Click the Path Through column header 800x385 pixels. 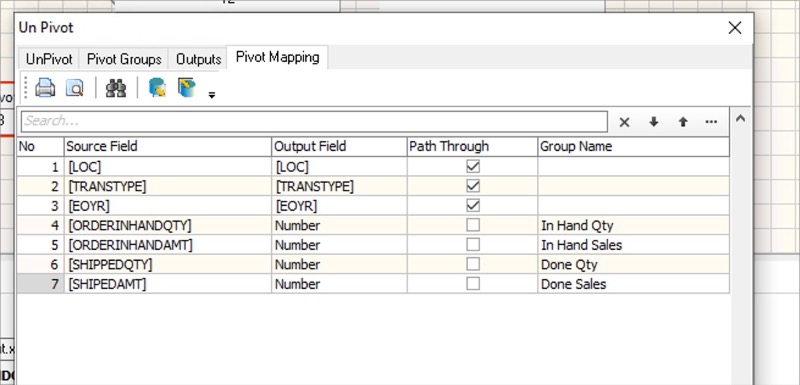point(472,146)
